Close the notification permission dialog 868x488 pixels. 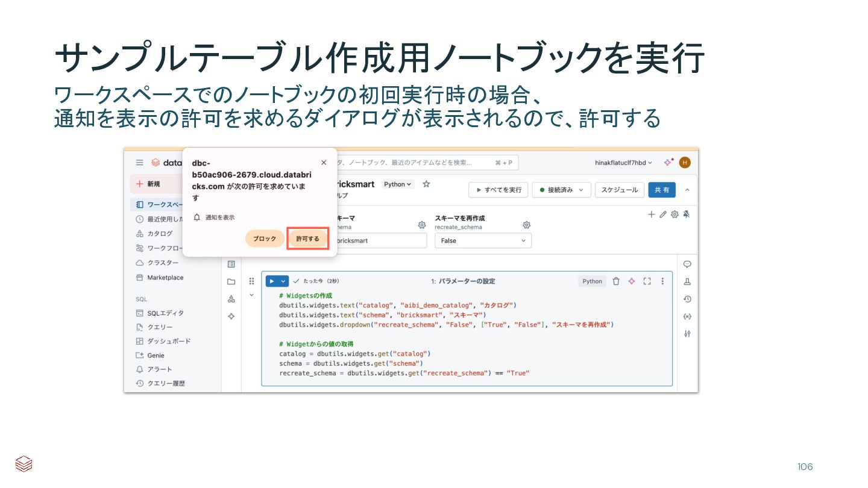[324, 163]
